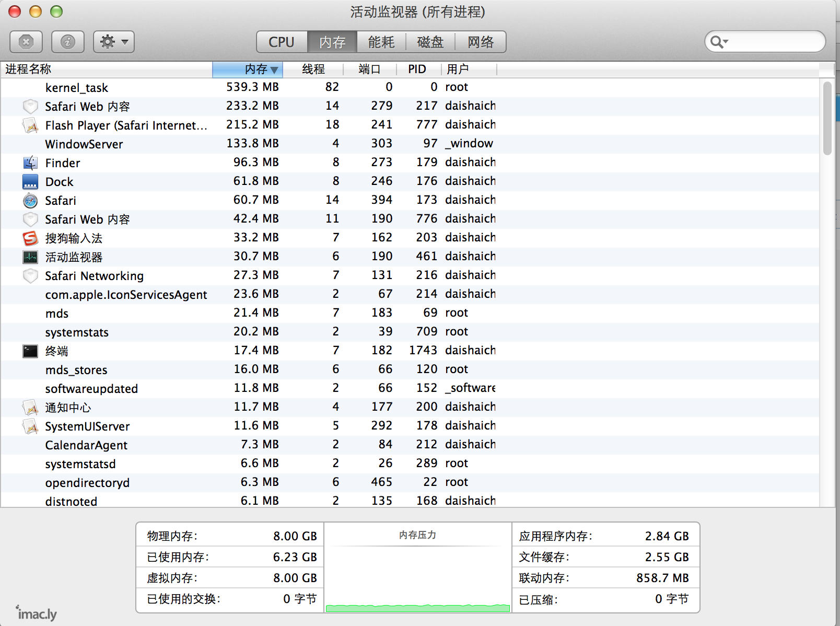Open the gear action menu
Image resolution: width=840 pixels, height=626 pixels.
point(114,42)
